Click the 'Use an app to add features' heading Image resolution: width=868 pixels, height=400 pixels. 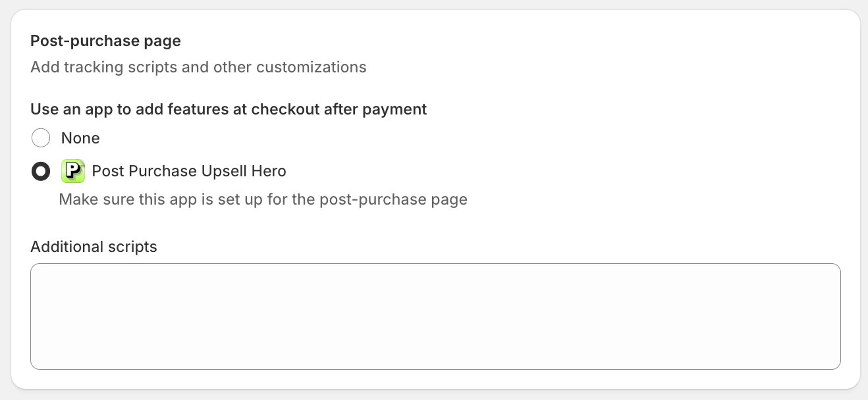click(229, 109)
